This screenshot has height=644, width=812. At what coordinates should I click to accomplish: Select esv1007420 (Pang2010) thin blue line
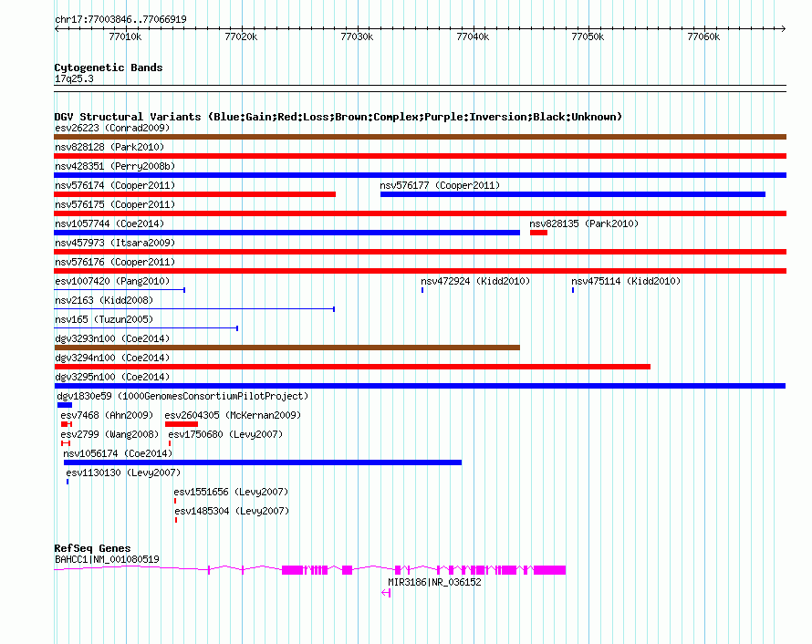[120, 290]
